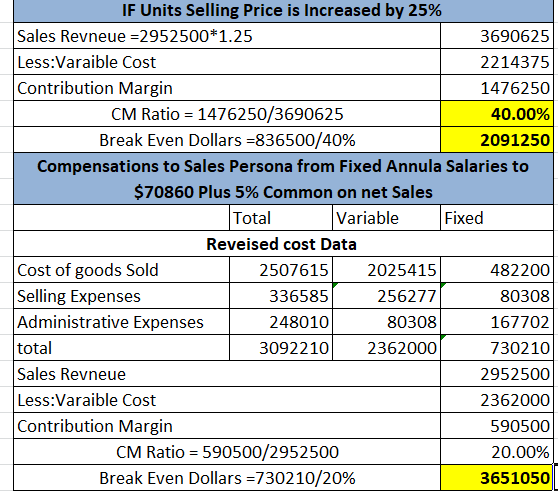The width and height of the screenshot is (558, 491).
Task: Select the 'Variable' column header
Action: coord(386,218)
